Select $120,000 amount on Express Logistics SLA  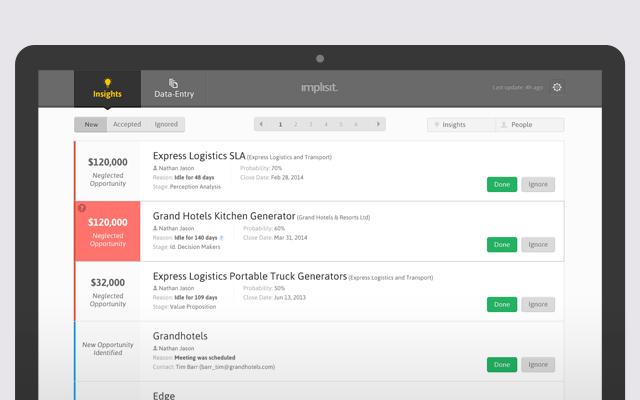tap(108, 162)
